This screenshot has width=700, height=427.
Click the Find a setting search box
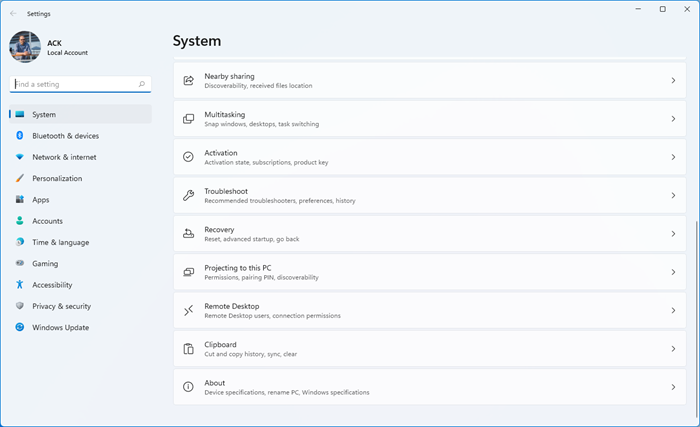coord(76,84)
